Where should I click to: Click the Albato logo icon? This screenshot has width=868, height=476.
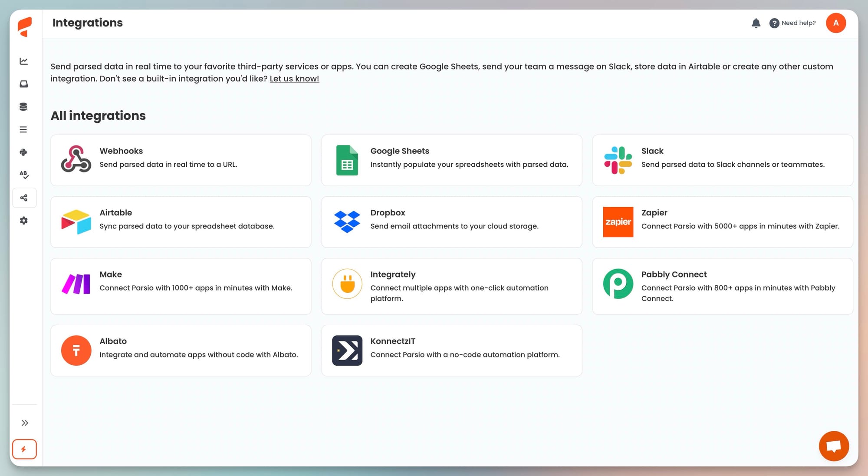[x=76, y=350]
